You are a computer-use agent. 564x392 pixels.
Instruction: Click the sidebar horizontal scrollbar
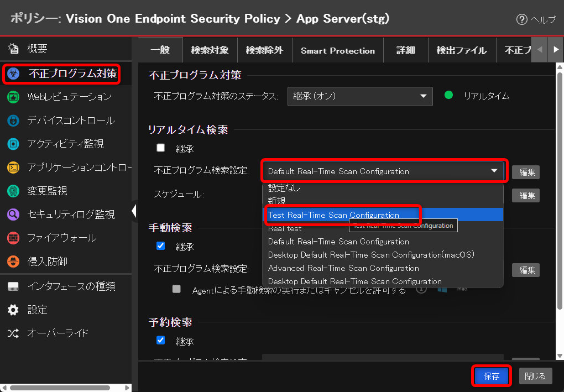(60, 388)
